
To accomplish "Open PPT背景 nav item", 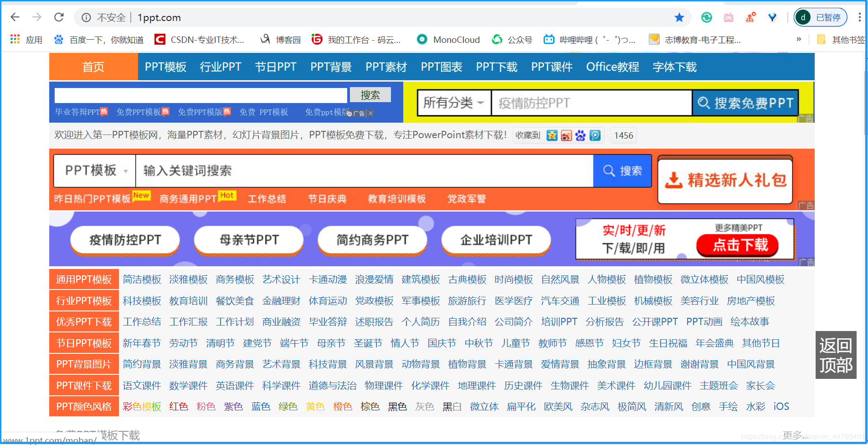I will pos(331,67).
